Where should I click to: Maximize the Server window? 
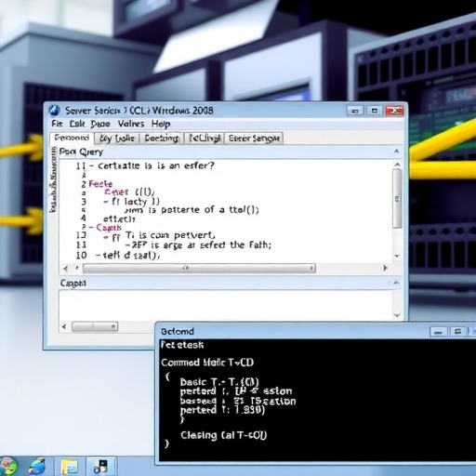coord(375,111)
